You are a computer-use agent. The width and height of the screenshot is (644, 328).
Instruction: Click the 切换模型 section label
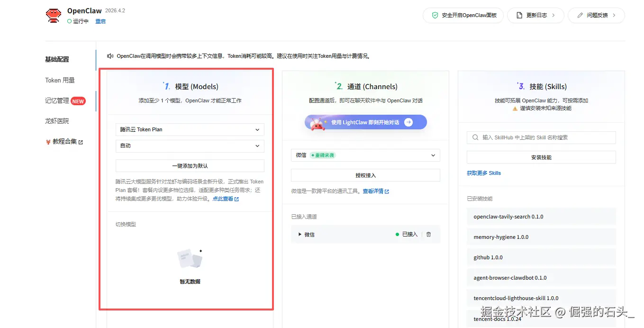click(x=126, y=224)
